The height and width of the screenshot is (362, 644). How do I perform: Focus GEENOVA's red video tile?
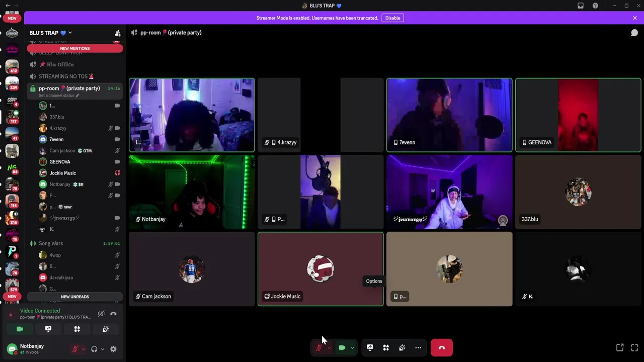click(578, 115)
